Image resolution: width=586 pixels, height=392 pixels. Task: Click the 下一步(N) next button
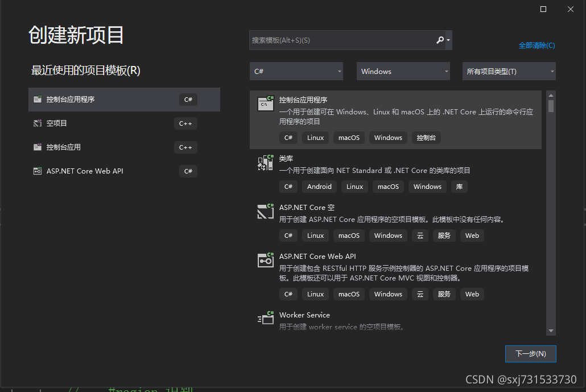[531, 353]
